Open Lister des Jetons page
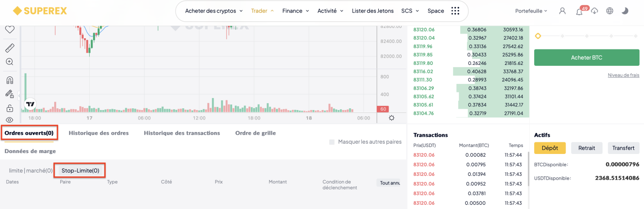Image resolution: width=644 pixels, height=209 pixels. click(x=373, y=11)
